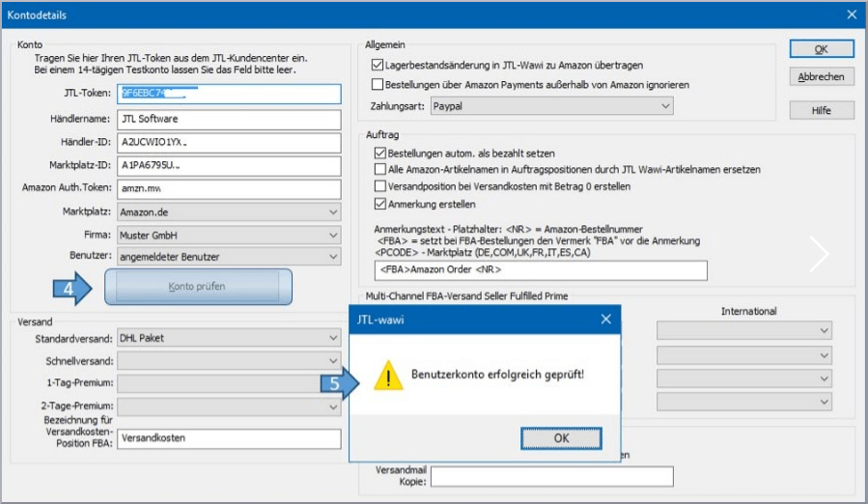
Task: Open last International shipping dropdown
Action: click(x=744, y=402)
